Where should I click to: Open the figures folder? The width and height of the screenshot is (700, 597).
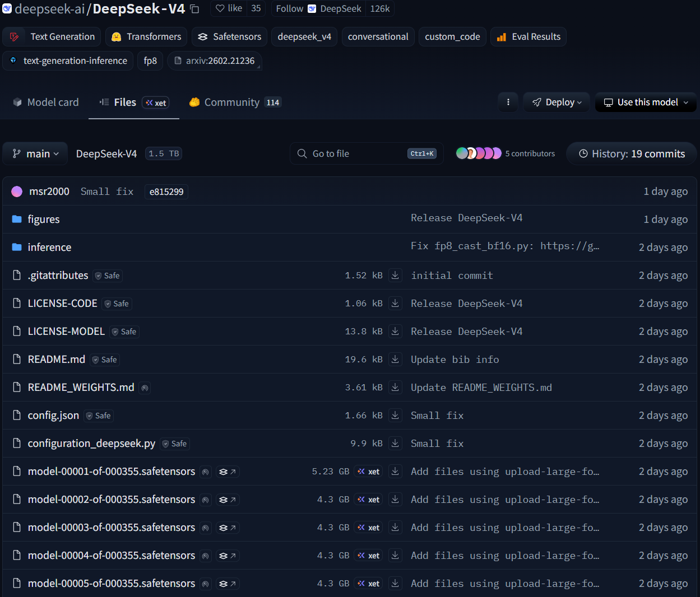(x=44, y=219)
